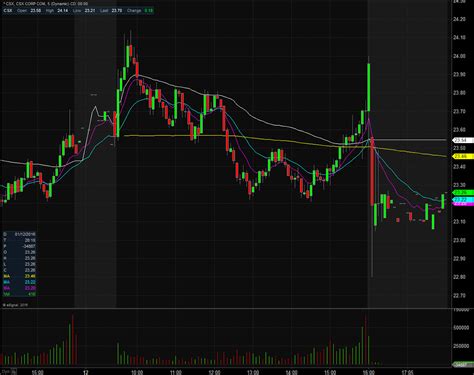Click the 23.10 price axis label
Image resolution: width=474 pixels, height=375 pixels.
(459, 222)
